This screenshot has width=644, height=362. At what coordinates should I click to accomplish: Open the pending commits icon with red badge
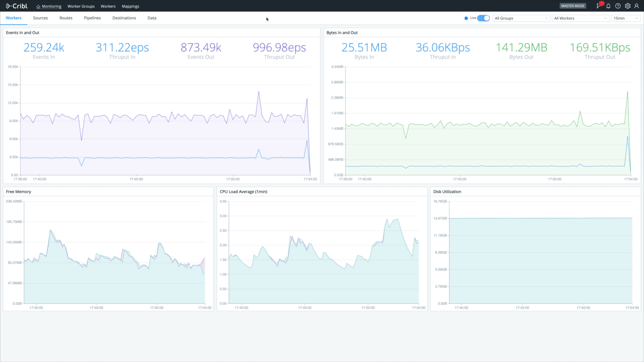pos(599,6)
